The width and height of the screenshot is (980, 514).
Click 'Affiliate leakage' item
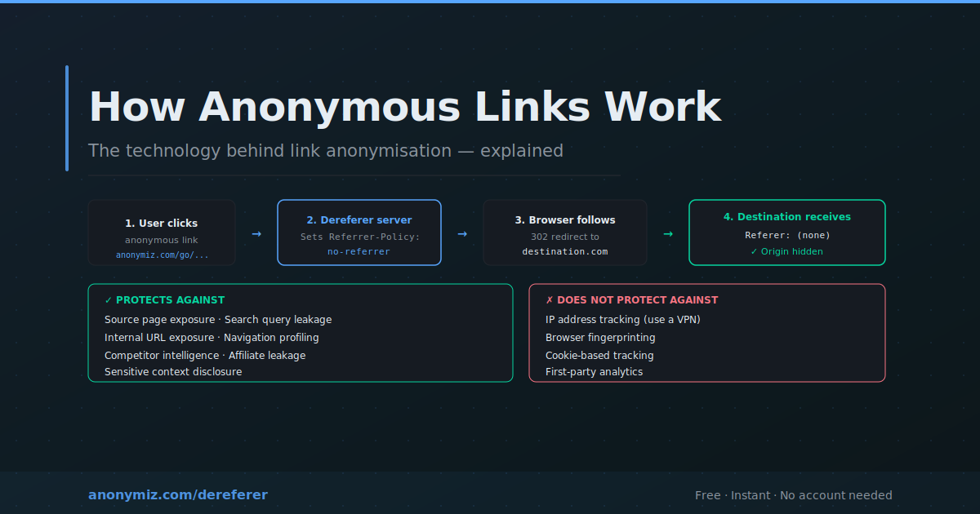pyautogui.click(x=267, y=356)
